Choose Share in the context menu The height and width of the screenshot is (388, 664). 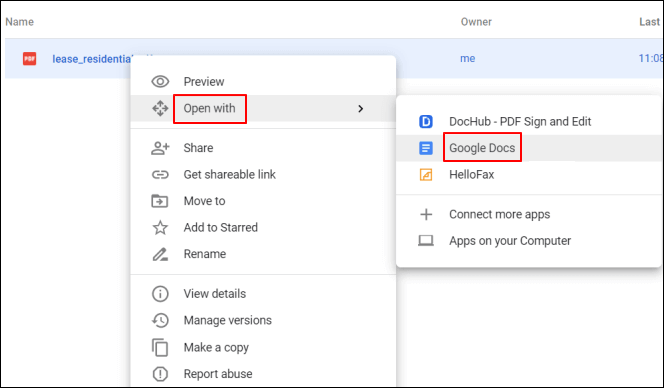coord(263,148)
